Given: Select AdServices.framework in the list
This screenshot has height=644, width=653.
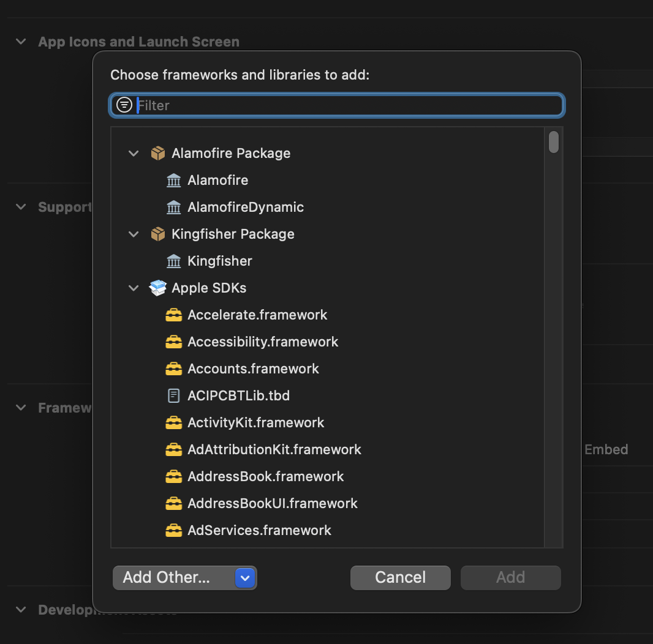Looking at the screenshot, I should pos(327,530).
